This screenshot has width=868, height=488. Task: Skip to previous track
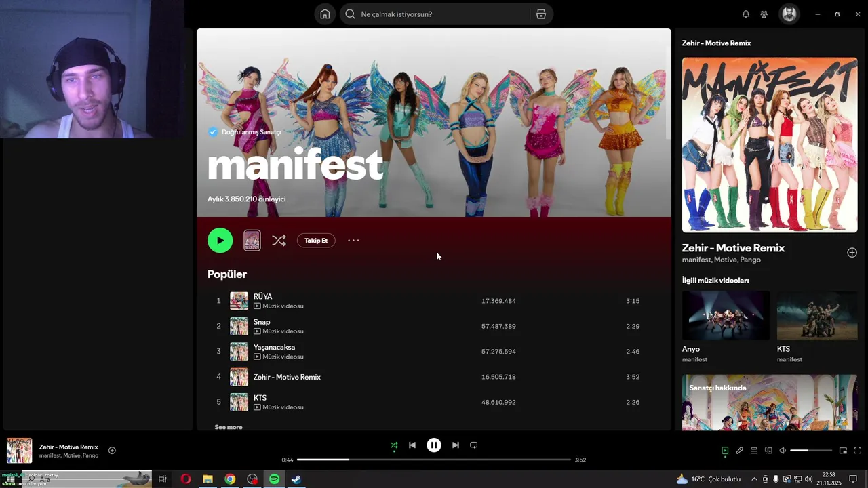(x=412, y=445)
